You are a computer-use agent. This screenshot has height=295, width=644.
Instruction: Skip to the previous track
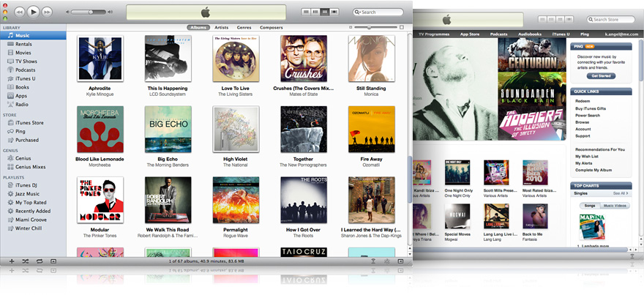point(19,12)
